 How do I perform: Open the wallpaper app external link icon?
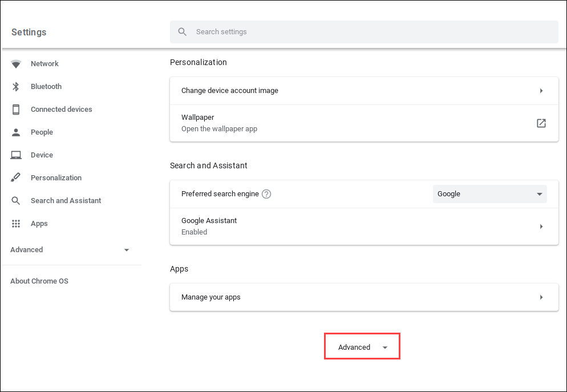pyautogui.click(x=541, y=123)
